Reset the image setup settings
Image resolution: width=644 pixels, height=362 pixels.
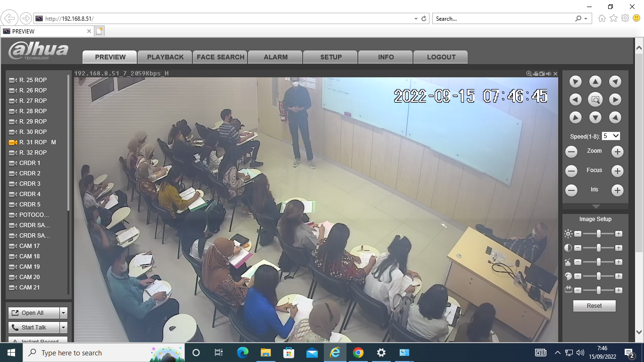[594, 306]
